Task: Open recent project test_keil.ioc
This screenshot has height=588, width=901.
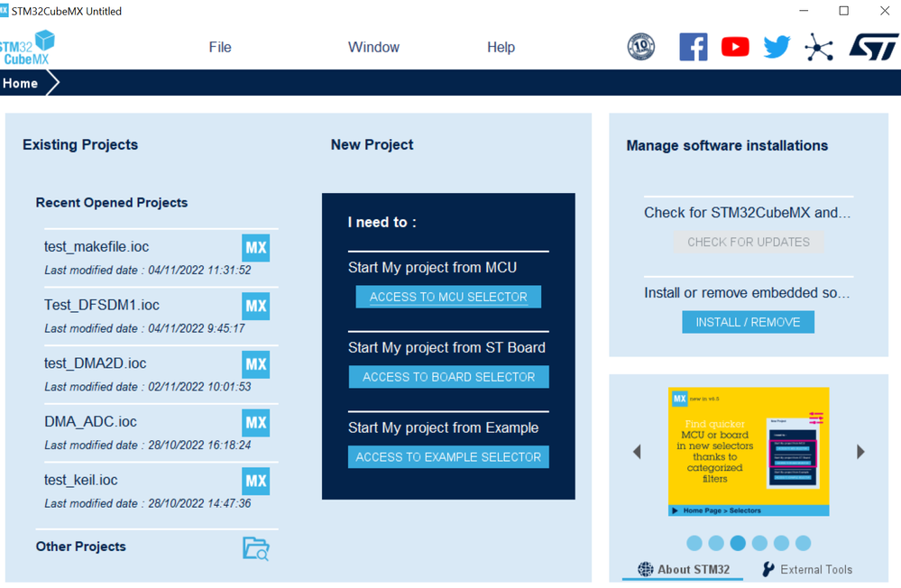Action: tap(81, 480)
